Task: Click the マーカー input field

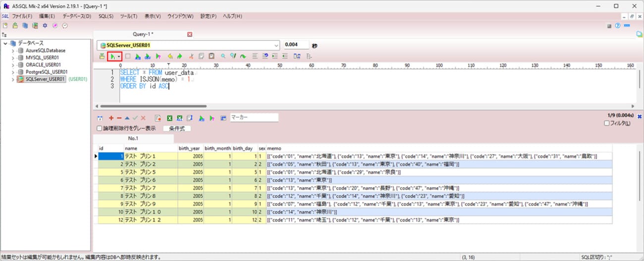Action: (254, 118)
